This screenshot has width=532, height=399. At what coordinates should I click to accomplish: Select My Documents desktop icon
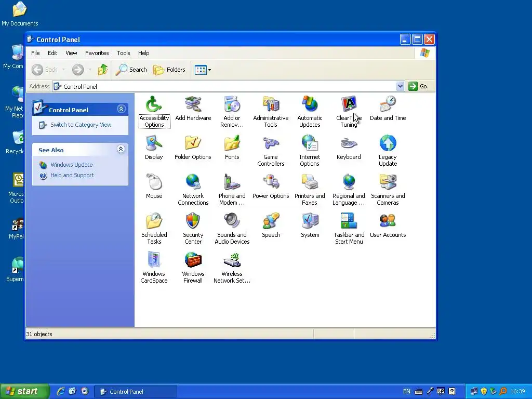point(20,14)
